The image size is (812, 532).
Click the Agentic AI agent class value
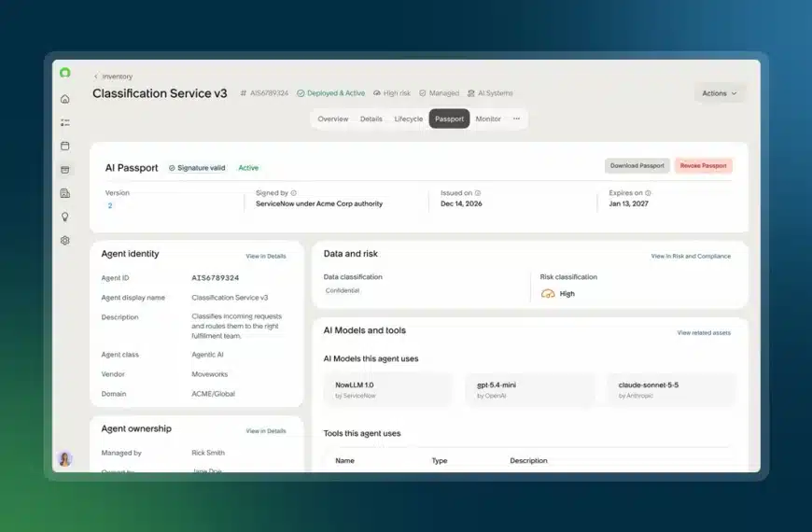click(x=207, y=355)
